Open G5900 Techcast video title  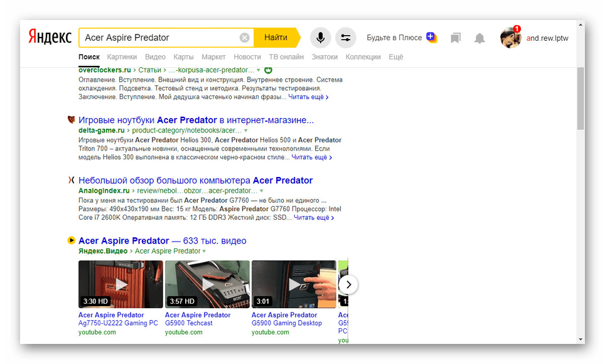point(198,319)
